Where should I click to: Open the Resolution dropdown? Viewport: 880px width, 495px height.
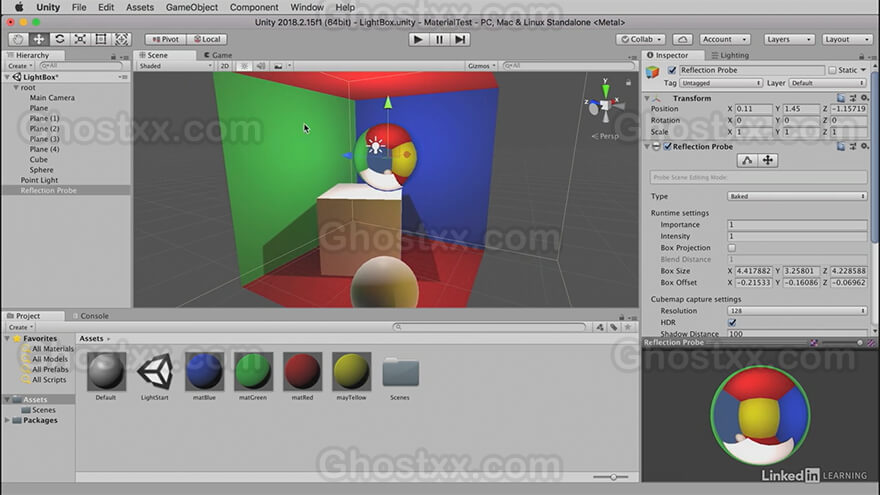point(797,311)
